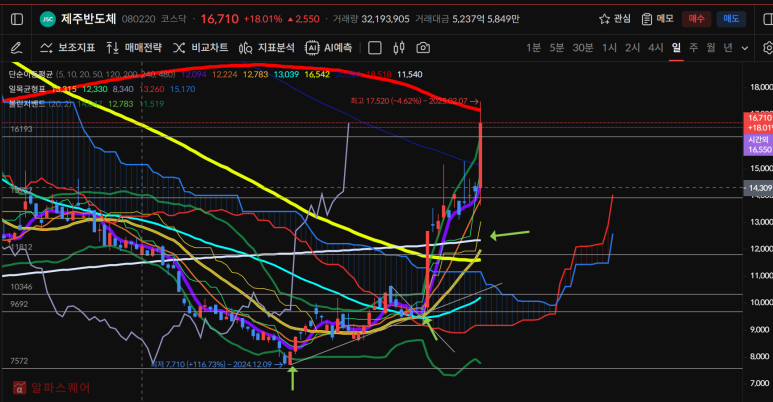The height and width of the screenshot is (402, 773).
Task: Open 보조지표 indicators menu
Action: pyautogui.click(x=68, y=48)
